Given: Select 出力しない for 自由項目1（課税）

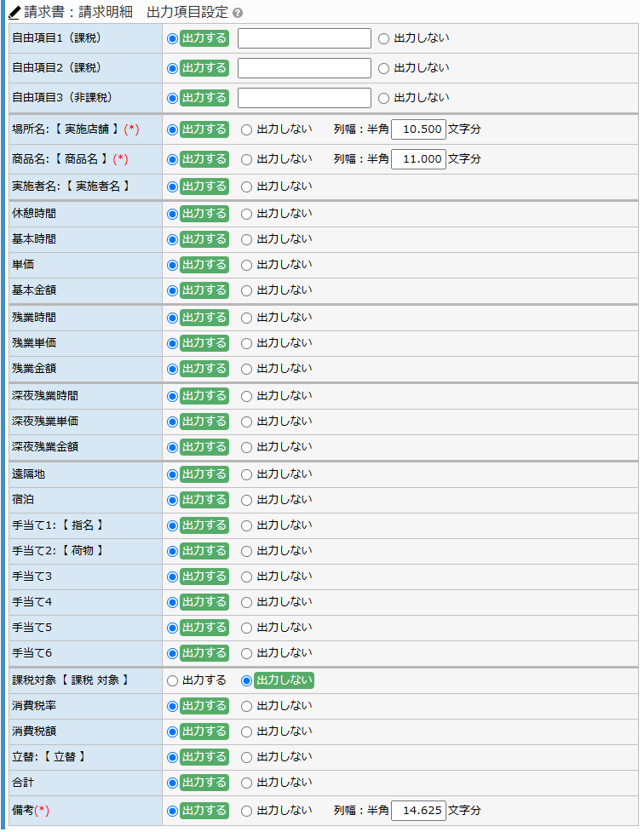Looking at the screenshot, I should (x=384, y=38).
